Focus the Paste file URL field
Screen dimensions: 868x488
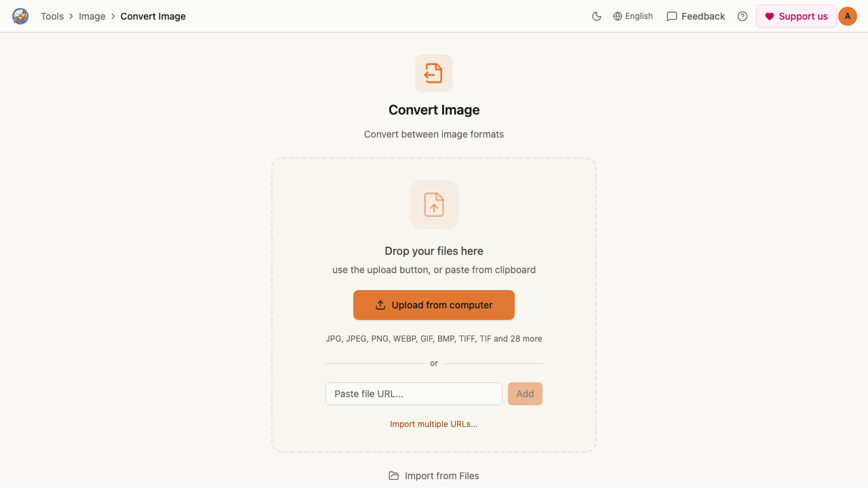point(414,394)
